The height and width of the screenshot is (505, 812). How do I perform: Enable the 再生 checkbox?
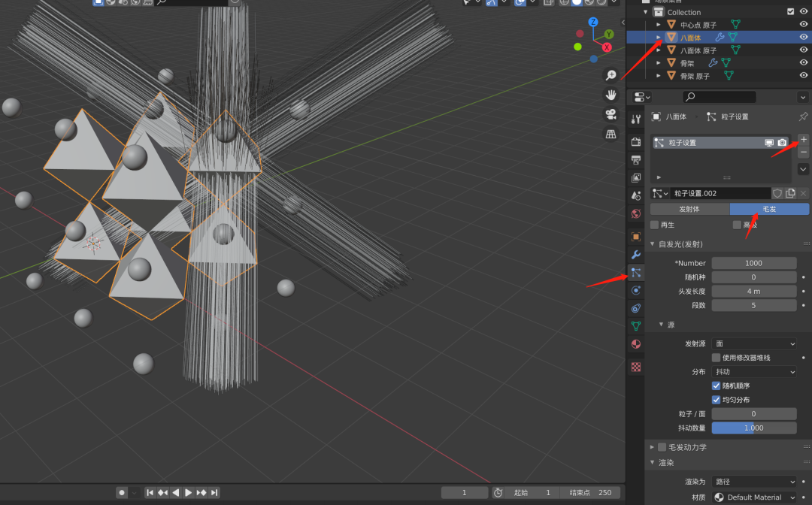point(655,225)
